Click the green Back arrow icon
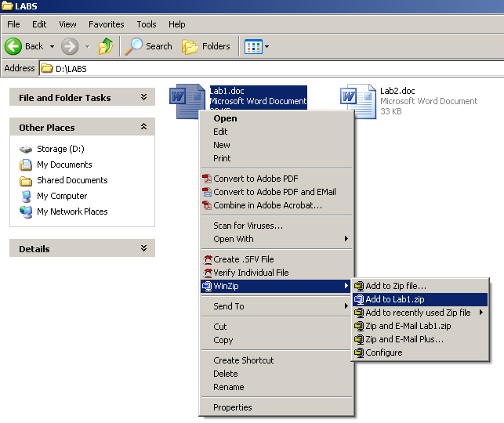 tap(13, 46)
